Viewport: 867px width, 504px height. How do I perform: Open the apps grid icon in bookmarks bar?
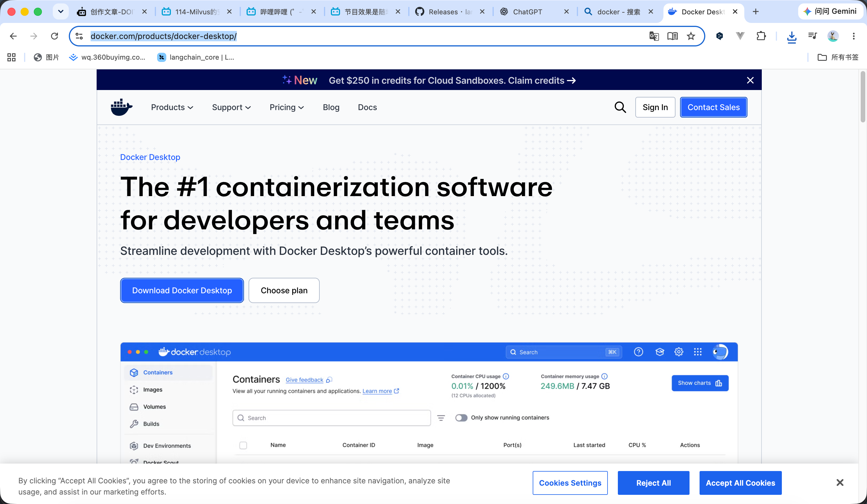[x=11, y=57]
